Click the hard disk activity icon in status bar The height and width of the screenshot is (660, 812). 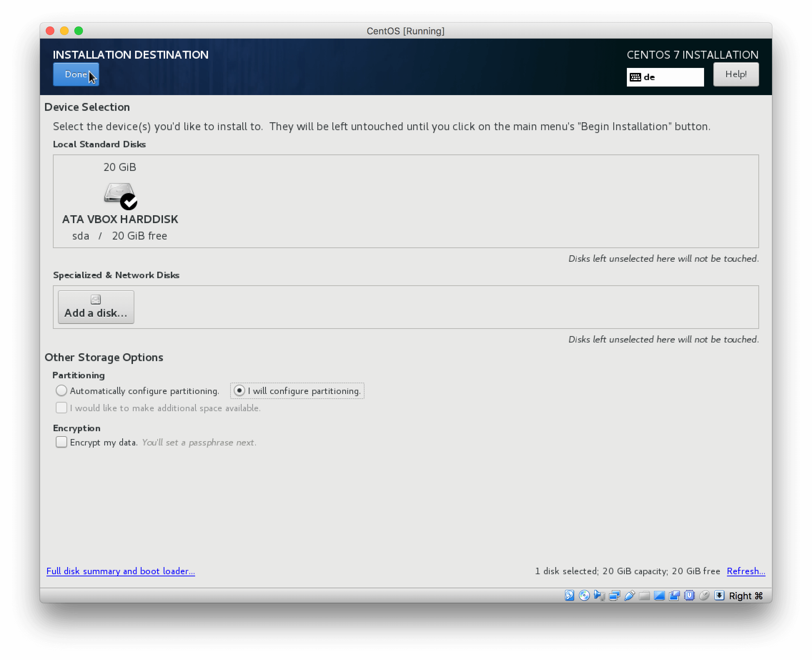569,595
